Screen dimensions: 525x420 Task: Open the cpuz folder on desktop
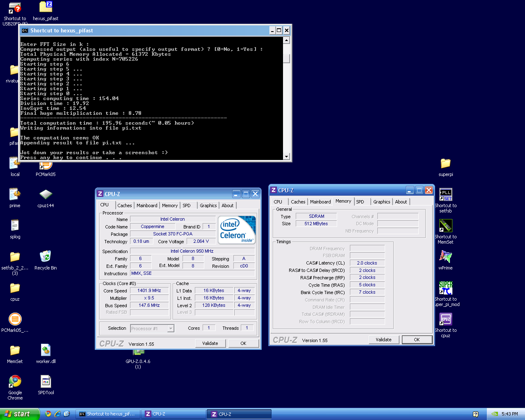(x=15, y=288)
